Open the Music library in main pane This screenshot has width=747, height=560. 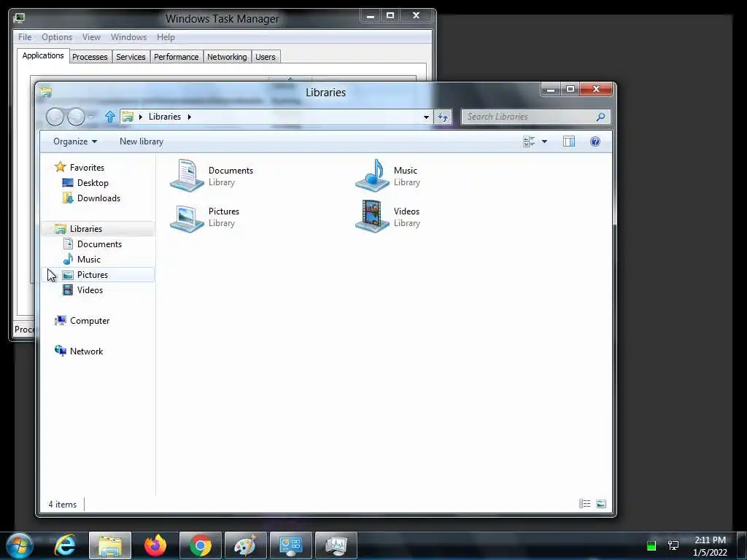tap(388, 176)
